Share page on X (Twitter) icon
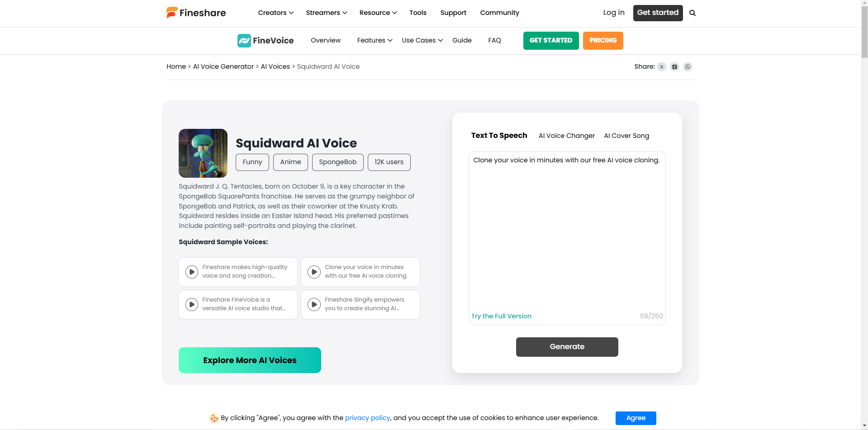868x430 pixels. [x=662, y=67]
